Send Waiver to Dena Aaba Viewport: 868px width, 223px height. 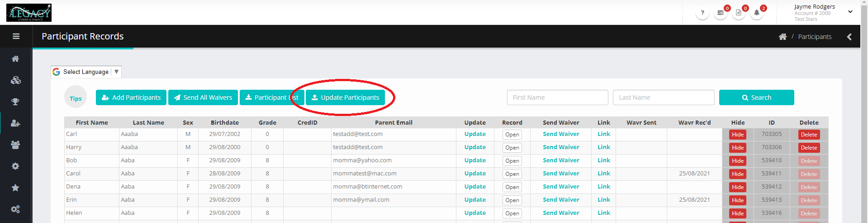561,187
